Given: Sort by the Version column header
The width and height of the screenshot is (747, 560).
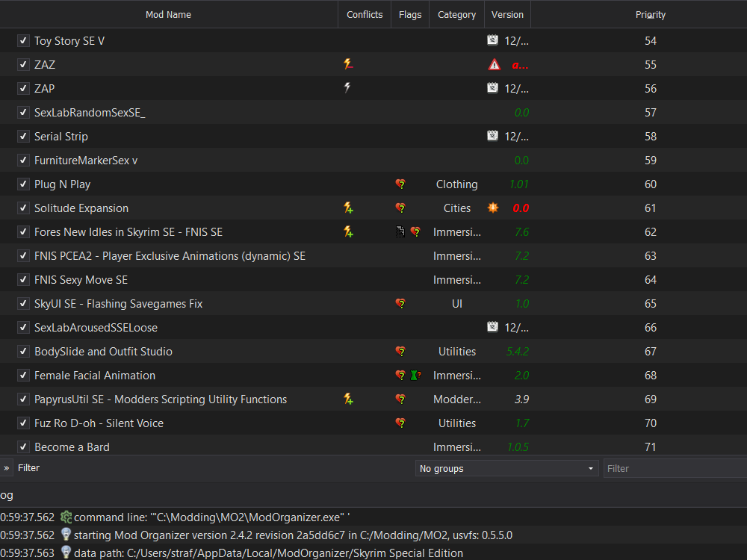Looking at the screenshot, I should click(x=507, y=14).
